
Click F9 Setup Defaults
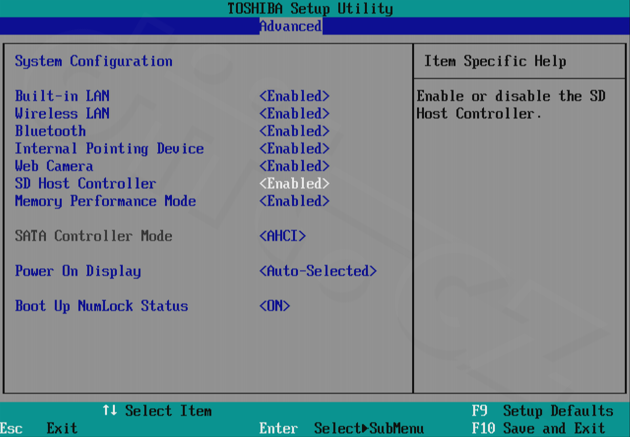pyautogui.click(x=542, y=411)
